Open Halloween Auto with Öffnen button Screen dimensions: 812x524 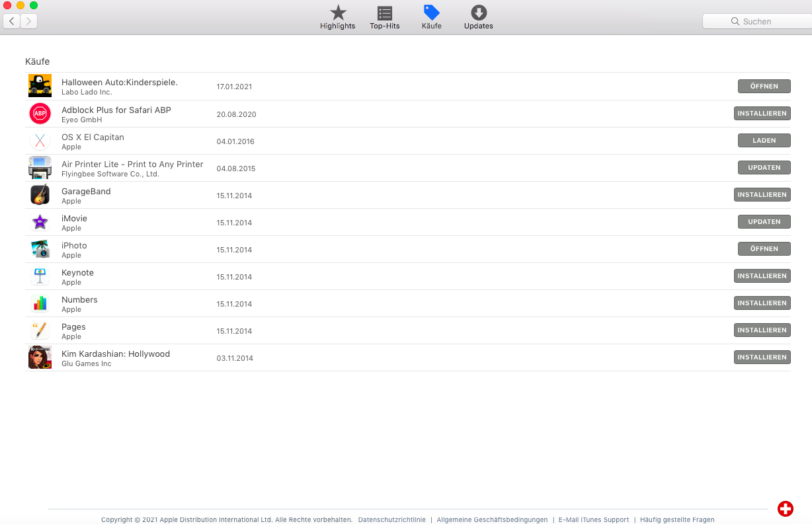click(764, 86)
